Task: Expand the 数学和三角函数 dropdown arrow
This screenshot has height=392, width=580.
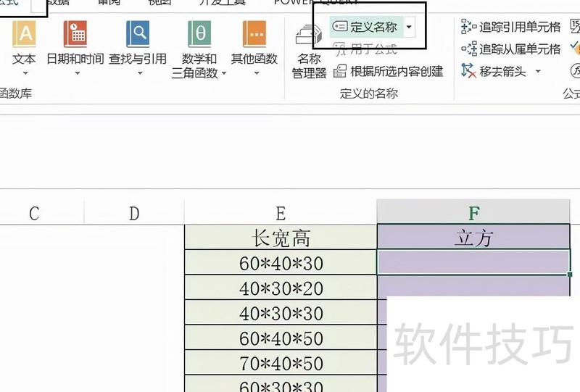Action: pos(224,73)
